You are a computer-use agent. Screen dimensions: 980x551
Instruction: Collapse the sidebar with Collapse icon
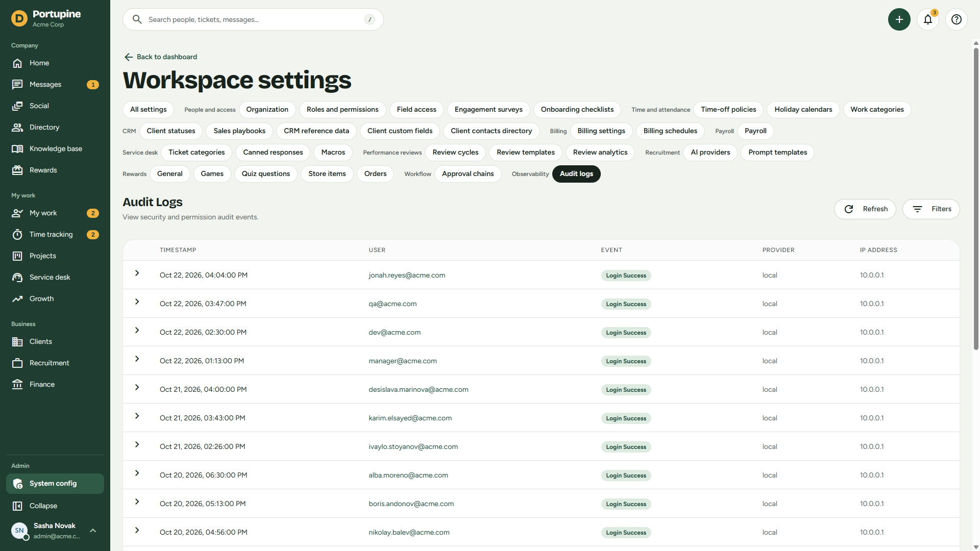click(17, 506)
